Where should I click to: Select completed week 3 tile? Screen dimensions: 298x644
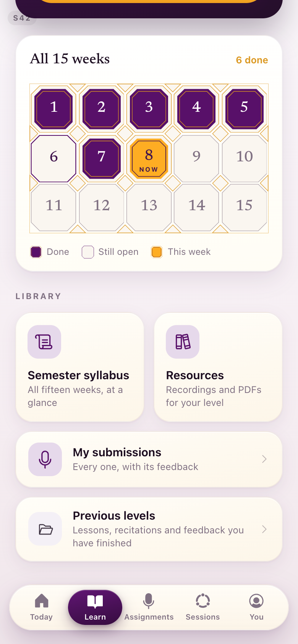click(149, 109)
